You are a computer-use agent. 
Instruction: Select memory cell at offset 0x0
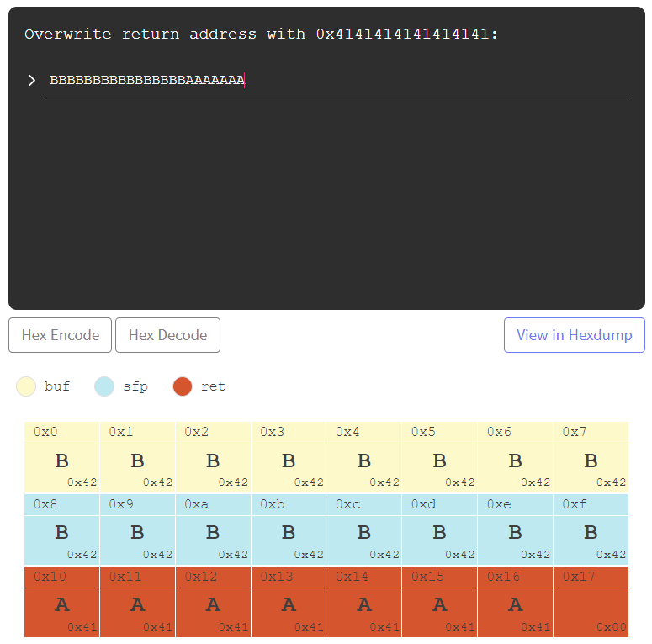61,457
